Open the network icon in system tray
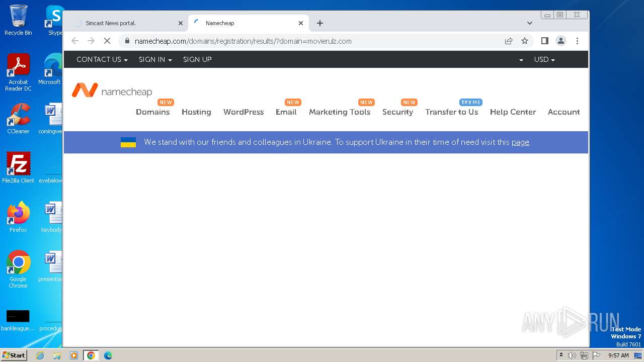Viewport: 644px width, 362px height. tap(584, 355)
